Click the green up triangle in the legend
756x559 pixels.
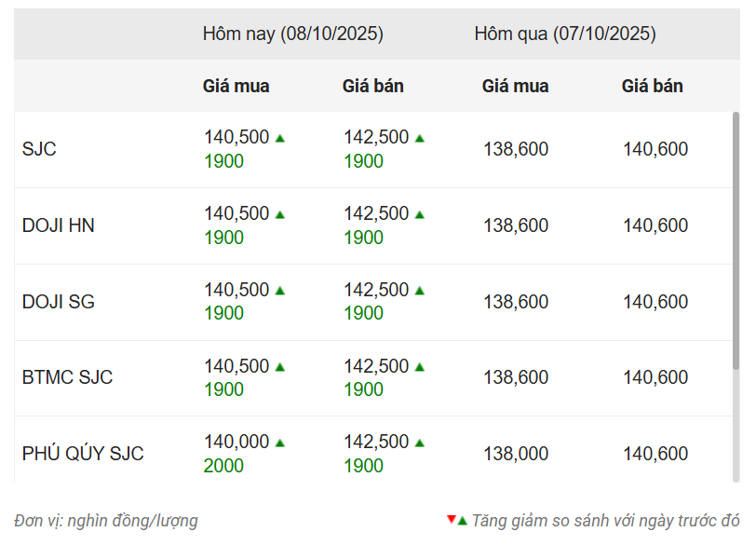(462, 520)
